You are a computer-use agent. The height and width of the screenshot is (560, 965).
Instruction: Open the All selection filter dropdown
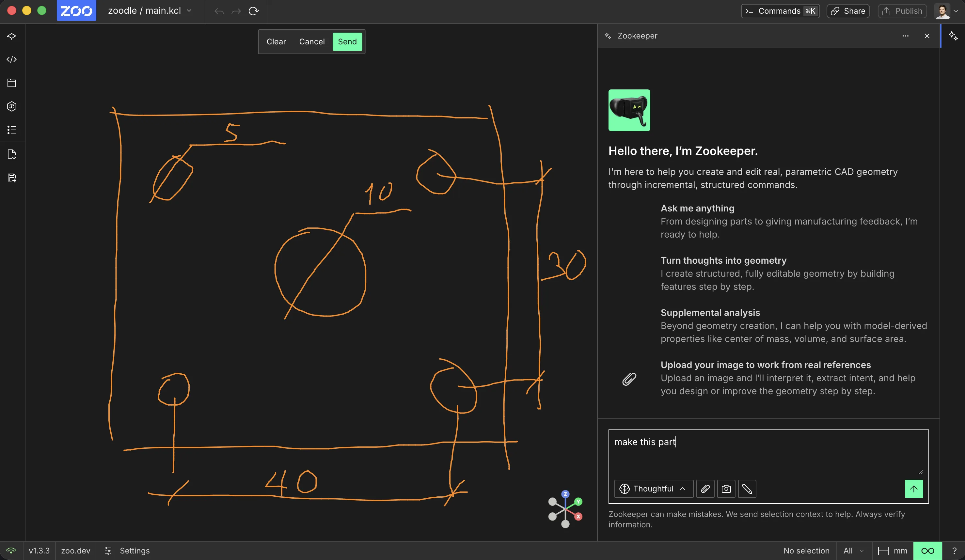coord(854,551)
